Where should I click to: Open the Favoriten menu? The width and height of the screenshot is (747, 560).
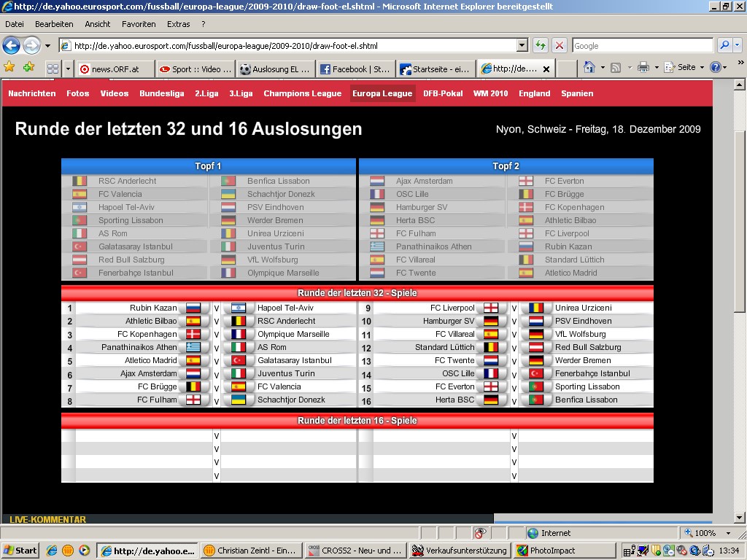tap(139, 24)
